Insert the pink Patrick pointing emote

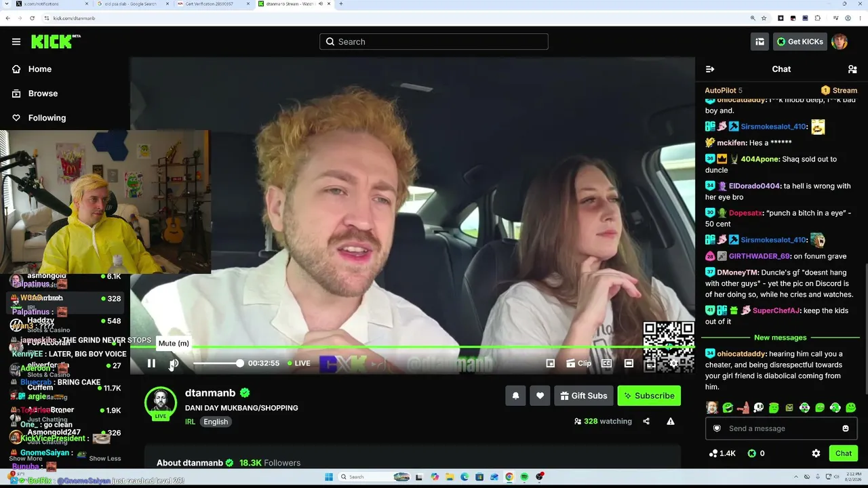[743, 407]
